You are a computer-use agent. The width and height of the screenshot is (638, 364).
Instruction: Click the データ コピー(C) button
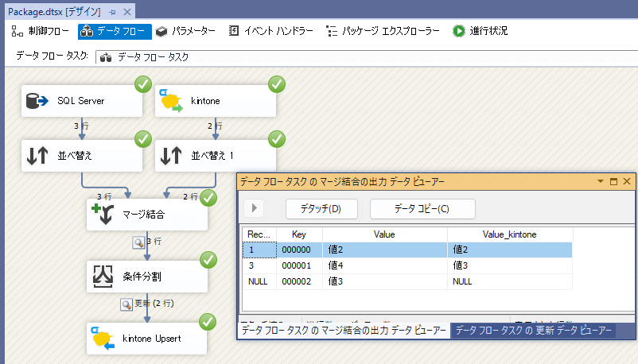tap(422, 209)
